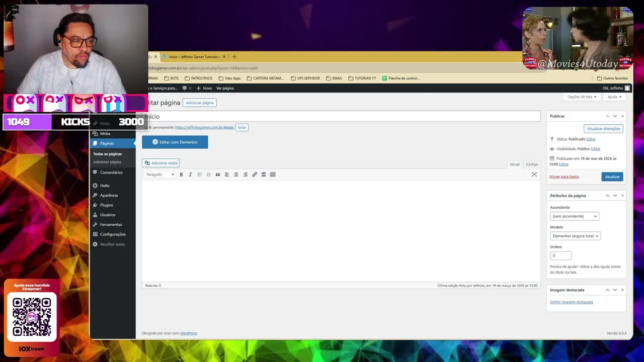This screenshot has height=362, width=644.
Task: Click Visualizar alterações button
Action: pyautogui.click(x=603, y=129)
